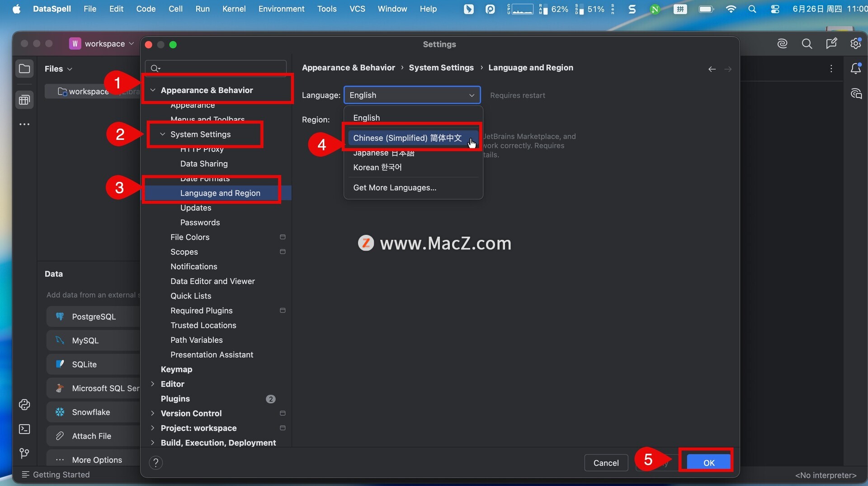
Task: Click the Search Everywhere magnifier in DataSpell toolbar
Action: pos(807,43)
